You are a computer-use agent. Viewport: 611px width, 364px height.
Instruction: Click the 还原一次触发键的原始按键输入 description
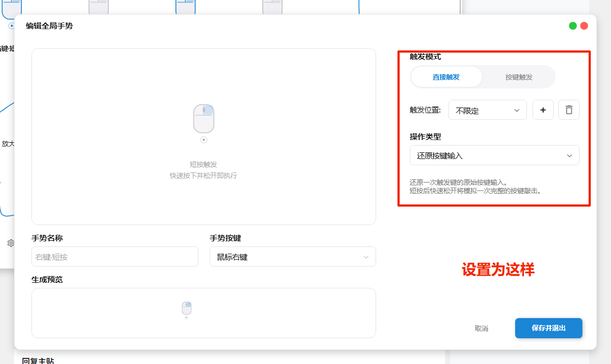459,182
